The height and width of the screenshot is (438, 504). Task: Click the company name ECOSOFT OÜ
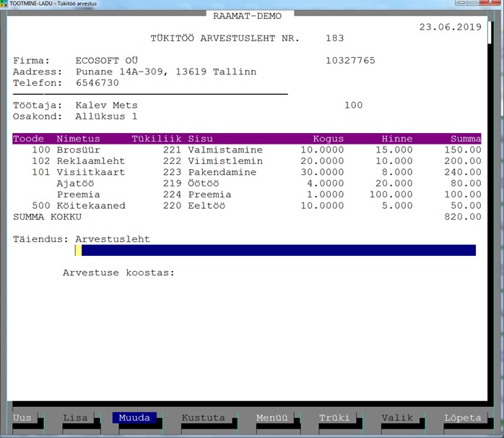(106, 61)
